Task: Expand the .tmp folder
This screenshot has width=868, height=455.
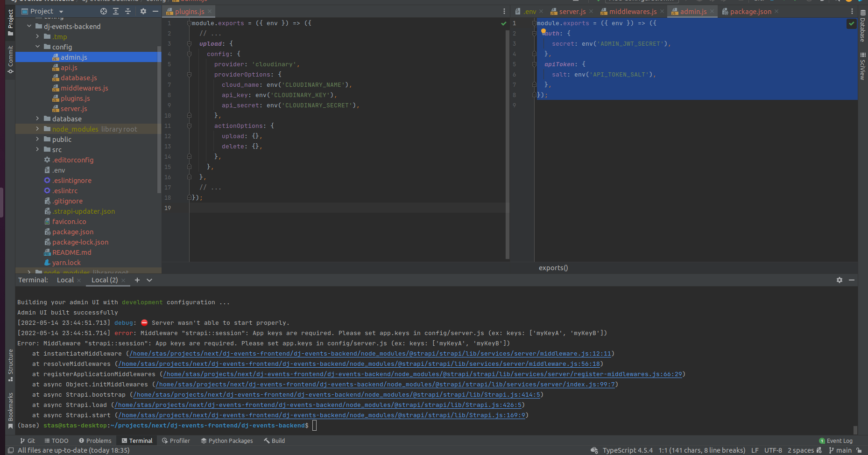Action: pos(38,36)
